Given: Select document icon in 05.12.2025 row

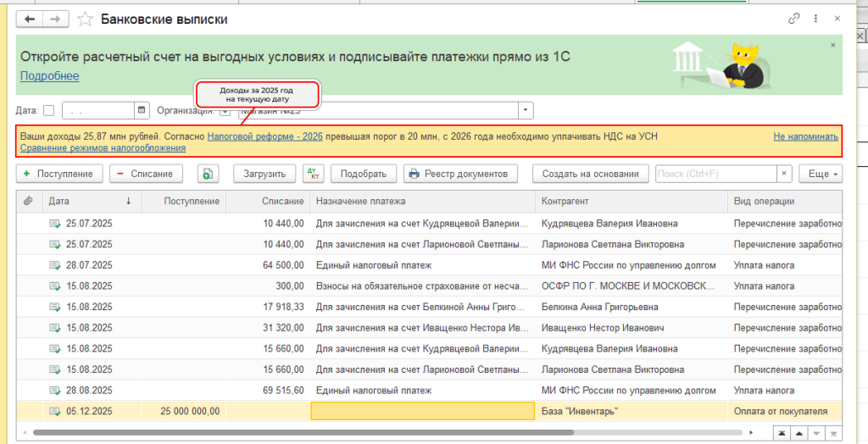Looking at the screenshot, I should tap(55, 411).
